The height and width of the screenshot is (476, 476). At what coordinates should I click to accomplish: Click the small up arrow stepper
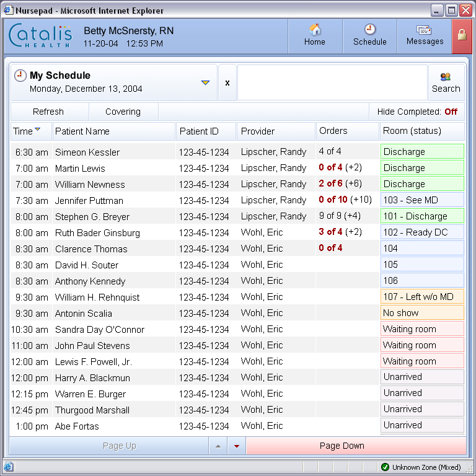pos(218,446)
